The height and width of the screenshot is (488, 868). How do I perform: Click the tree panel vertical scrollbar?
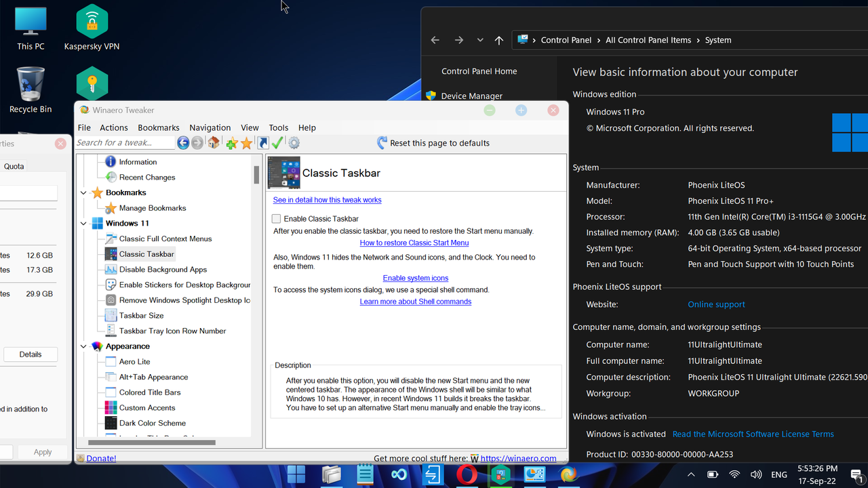[x=257, y=175]
